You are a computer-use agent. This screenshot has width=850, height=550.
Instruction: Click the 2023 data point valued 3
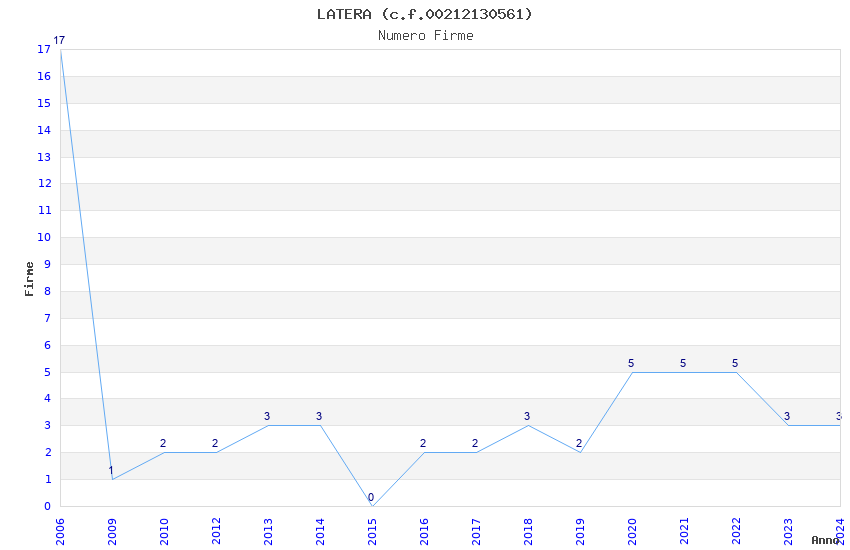click(x=788, y=425)
